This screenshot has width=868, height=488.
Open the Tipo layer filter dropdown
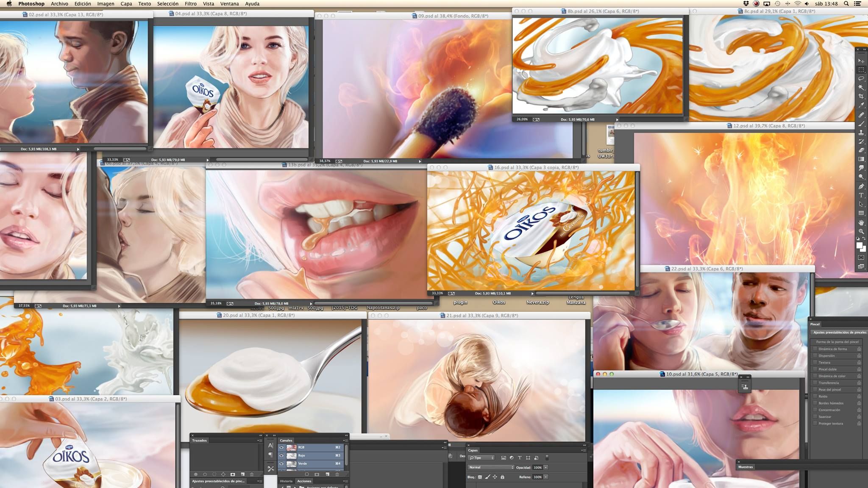(x=481, y=458)
